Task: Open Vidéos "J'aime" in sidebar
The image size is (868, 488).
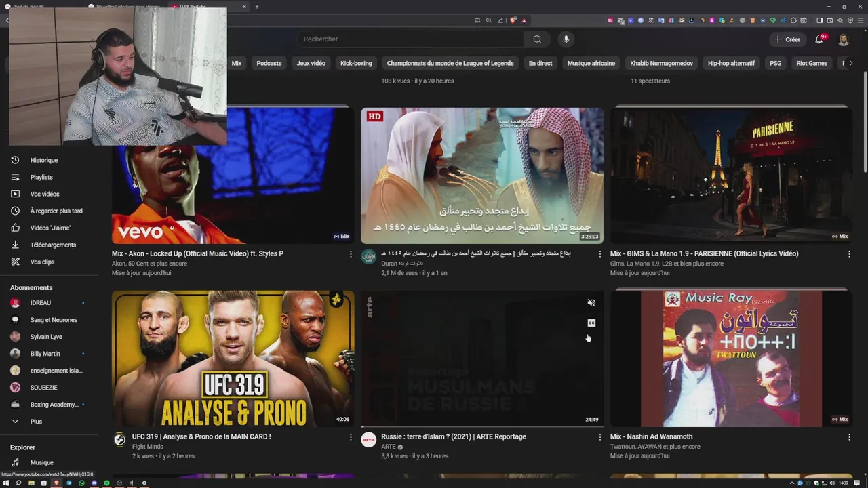Action: pos(50,228)
